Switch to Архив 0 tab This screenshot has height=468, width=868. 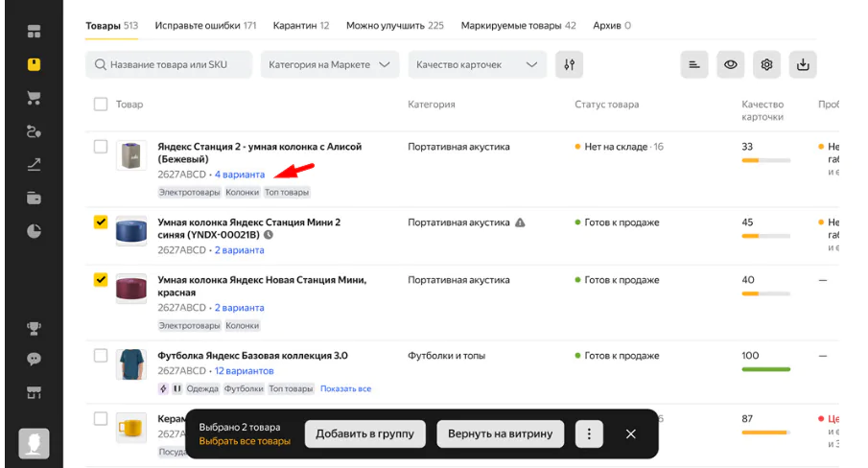click(x=612, y=26)
